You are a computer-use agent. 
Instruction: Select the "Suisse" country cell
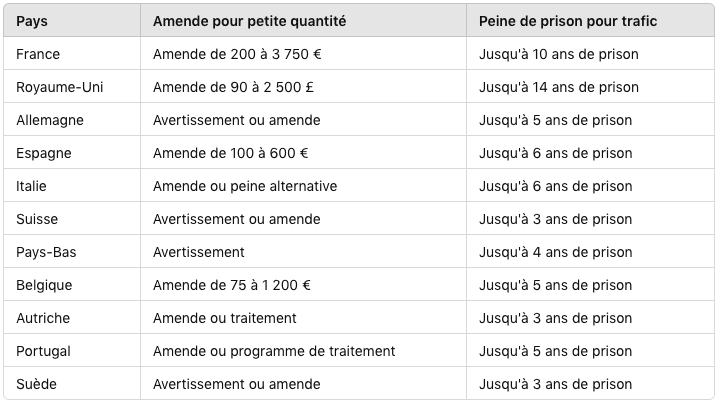coord(37,219)
